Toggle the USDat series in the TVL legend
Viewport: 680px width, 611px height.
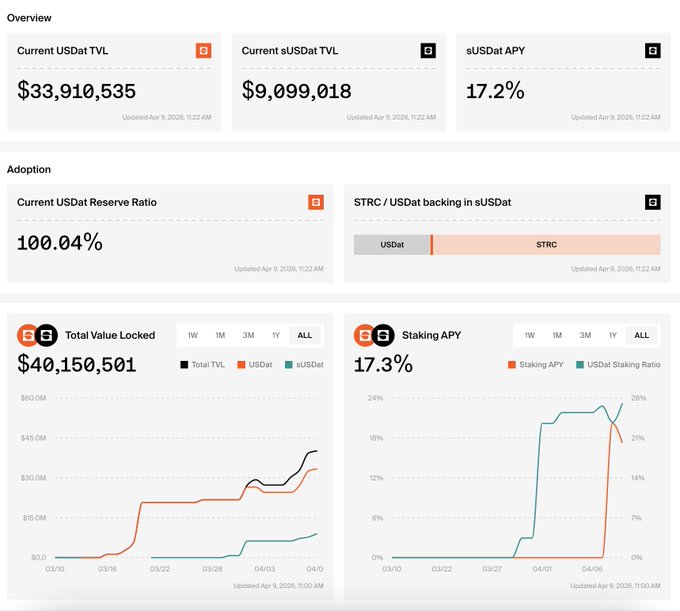click(x=254, y=365)
